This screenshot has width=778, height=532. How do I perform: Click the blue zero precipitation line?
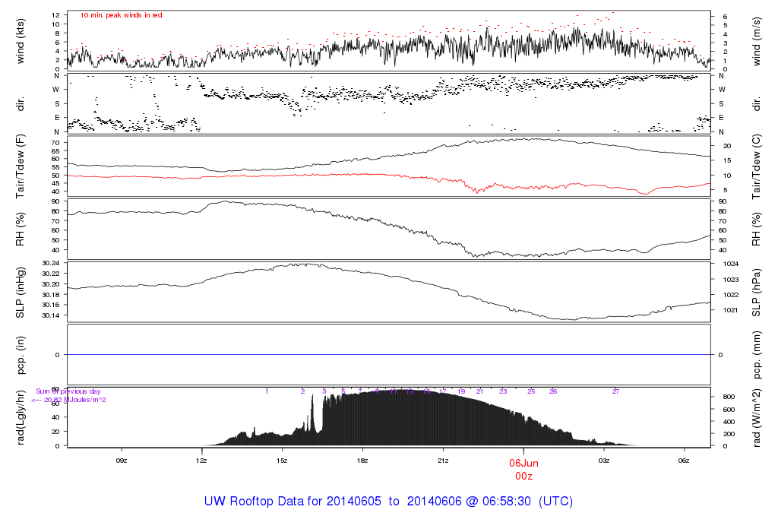(x=389, y=355)
